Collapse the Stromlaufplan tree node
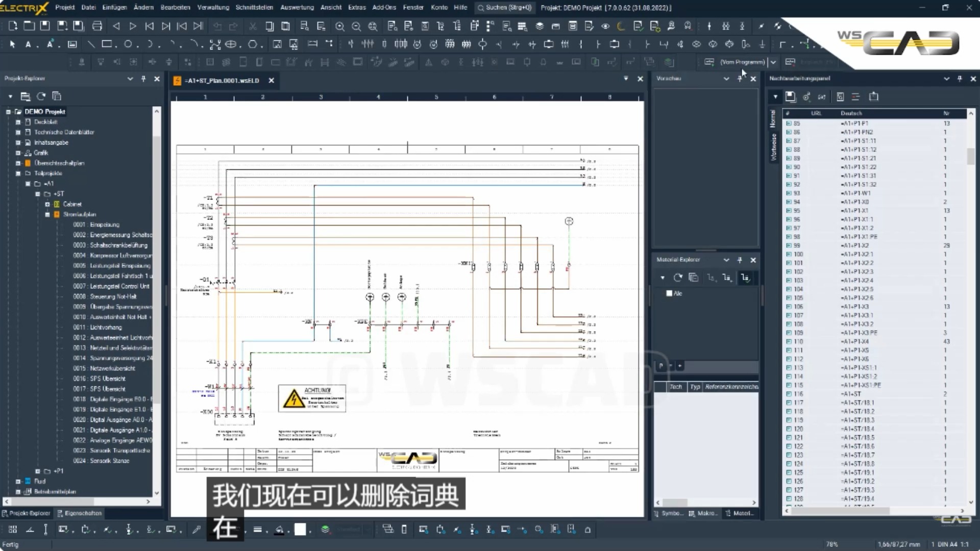The image size is (980, 551). pos(47,214)
